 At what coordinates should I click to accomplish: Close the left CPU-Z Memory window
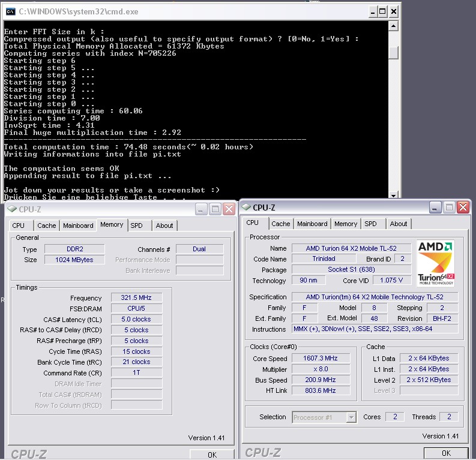[x=229, y=209]
